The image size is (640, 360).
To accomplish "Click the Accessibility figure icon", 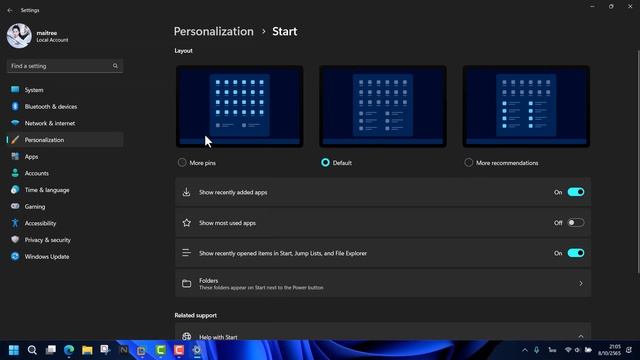I will (x=15, y=223).
